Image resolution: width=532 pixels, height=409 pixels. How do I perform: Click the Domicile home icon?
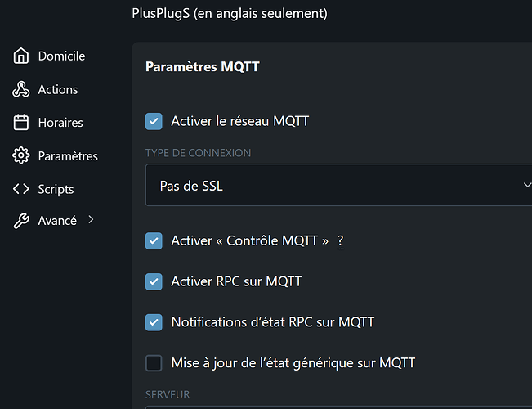[21, 56]
